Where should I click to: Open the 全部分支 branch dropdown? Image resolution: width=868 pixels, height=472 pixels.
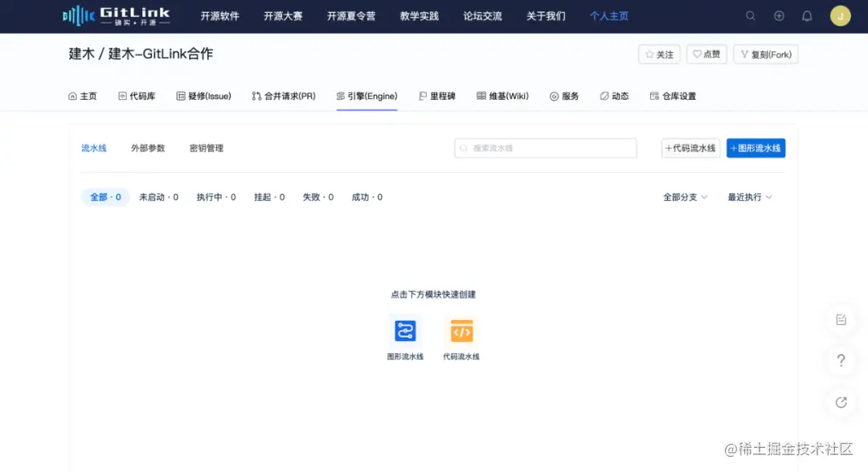point(685,196)
